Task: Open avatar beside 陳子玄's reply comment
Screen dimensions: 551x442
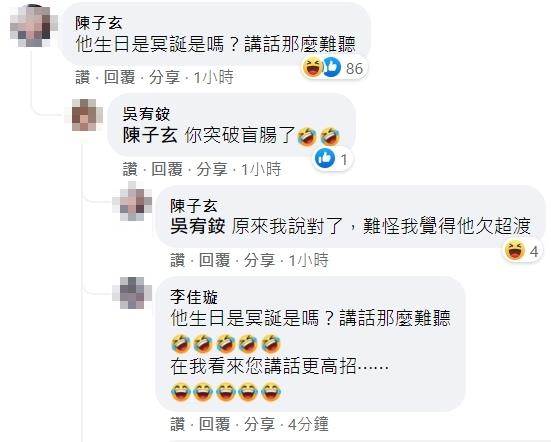Action: [x=132, y=202]
